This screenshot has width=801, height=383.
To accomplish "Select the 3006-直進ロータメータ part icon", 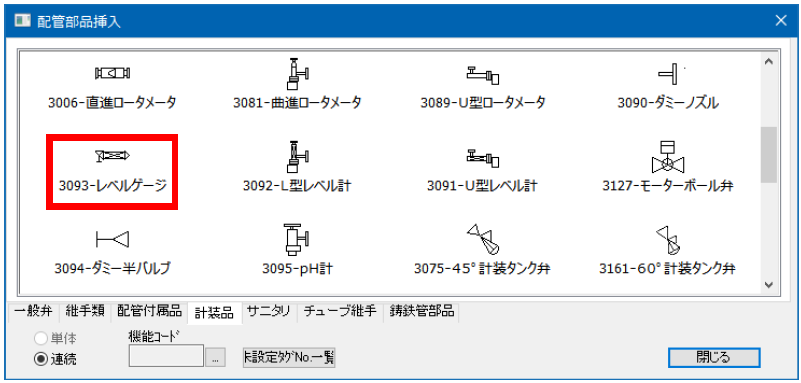I will click(112, 74).
